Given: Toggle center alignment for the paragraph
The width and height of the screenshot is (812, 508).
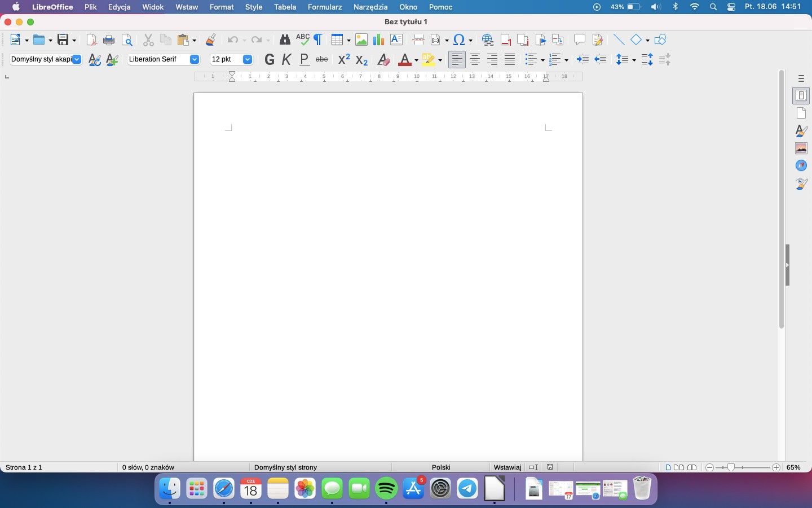Looking at the screenshot, I should (x=475, y=59).
